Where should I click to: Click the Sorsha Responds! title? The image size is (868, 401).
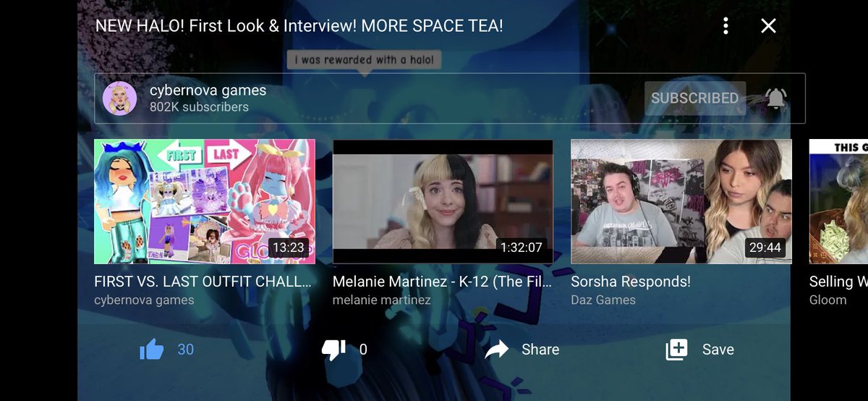coord(631,282)
